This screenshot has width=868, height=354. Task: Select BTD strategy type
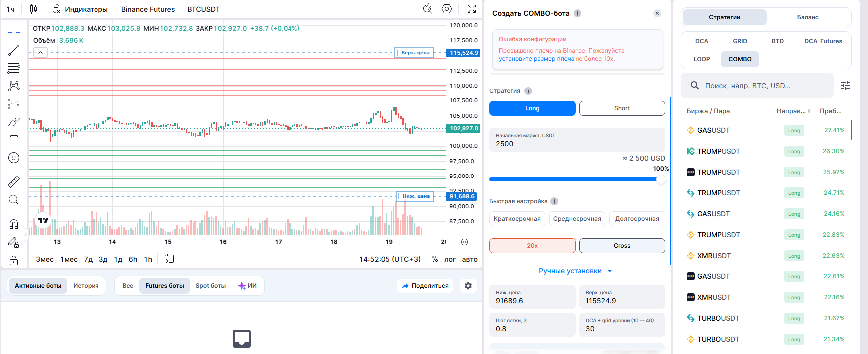coord(778,41)
